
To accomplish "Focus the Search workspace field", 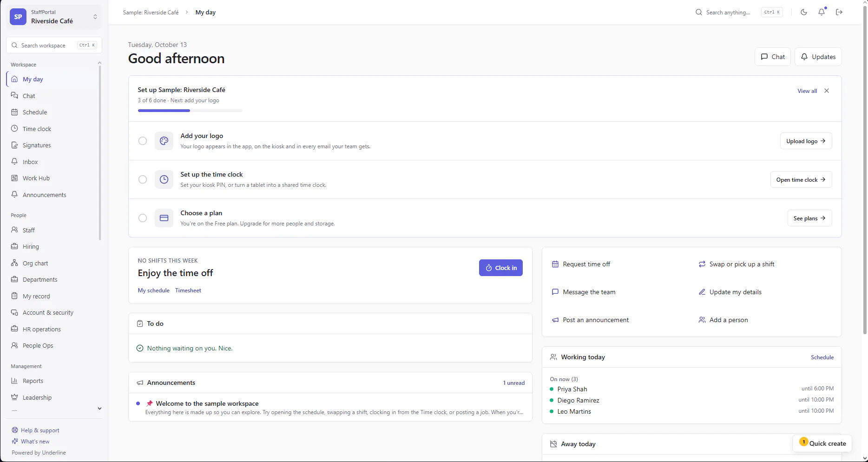I will (54, 45).
